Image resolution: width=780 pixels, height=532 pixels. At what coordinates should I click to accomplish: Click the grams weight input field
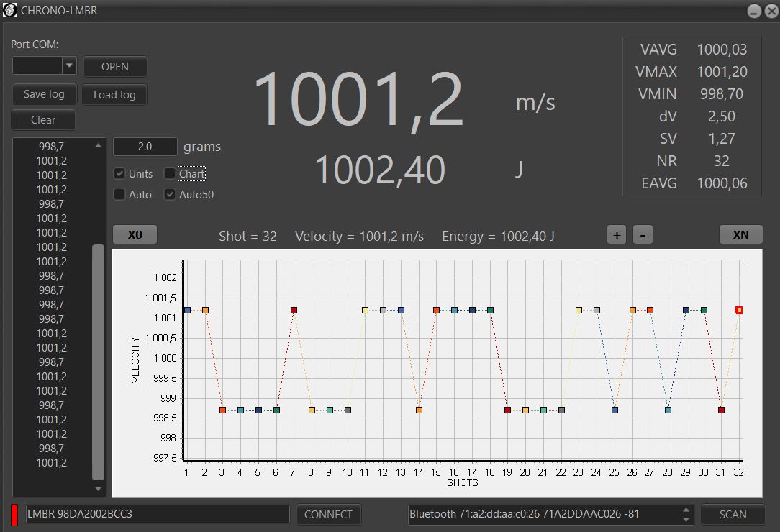click(x=145, y=147)
